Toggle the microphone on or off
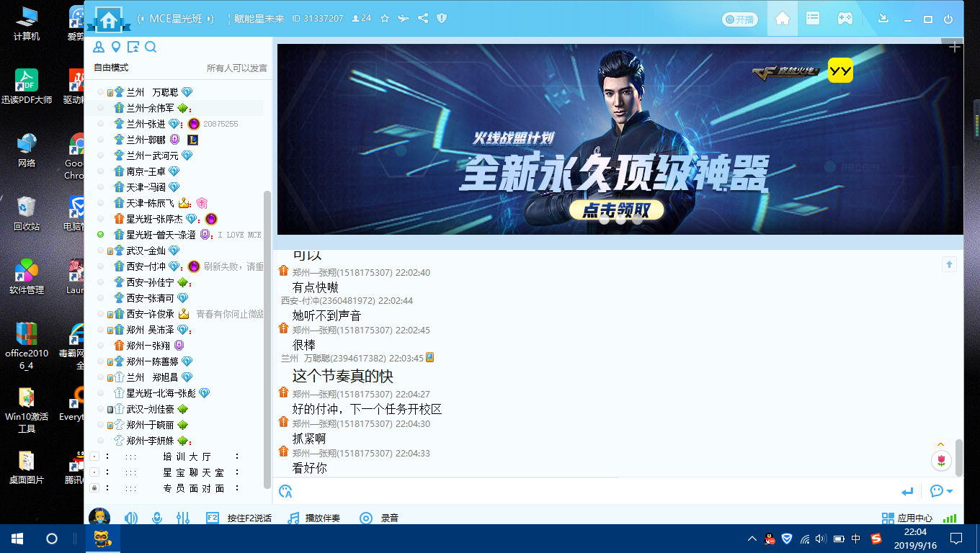Image resolution: width=980 pixels, height=553 pixels. (x=156, y=518)
